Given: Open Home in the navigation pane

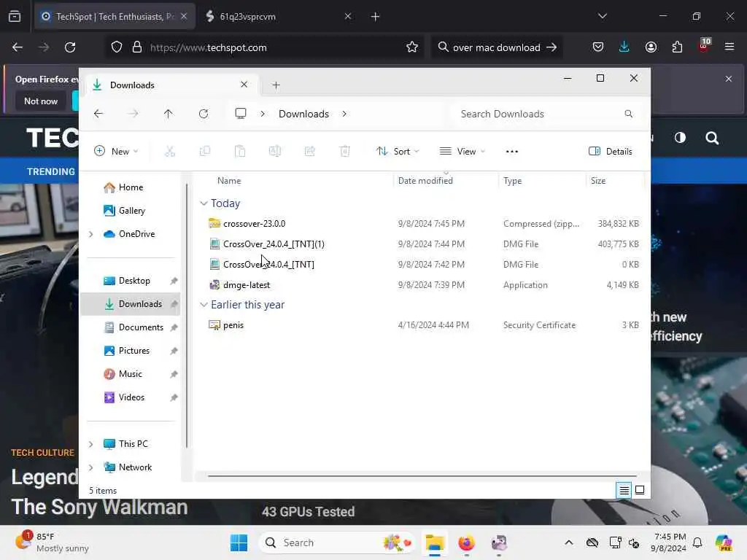Looking at the screenshot, I should pos(131,187).
